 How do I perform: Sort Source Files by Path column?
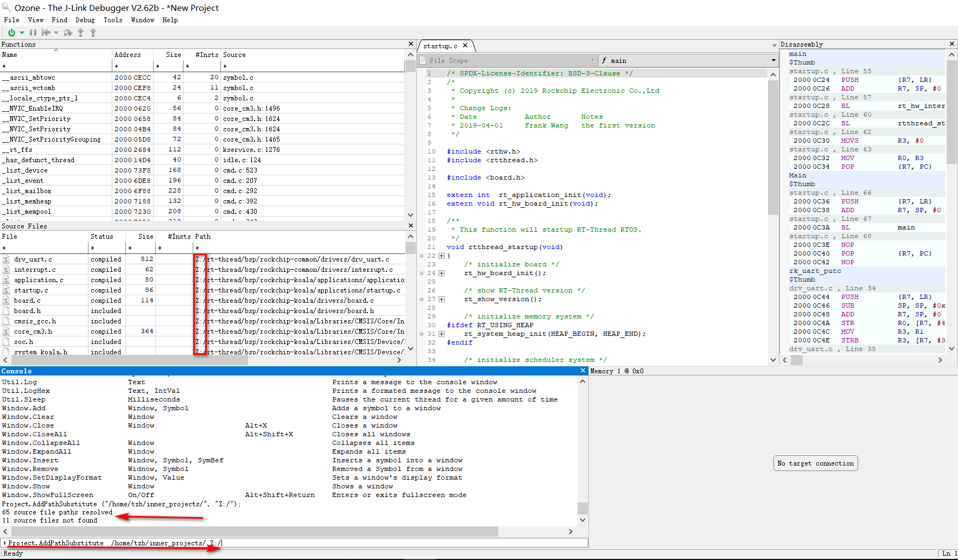pos(299,237)
